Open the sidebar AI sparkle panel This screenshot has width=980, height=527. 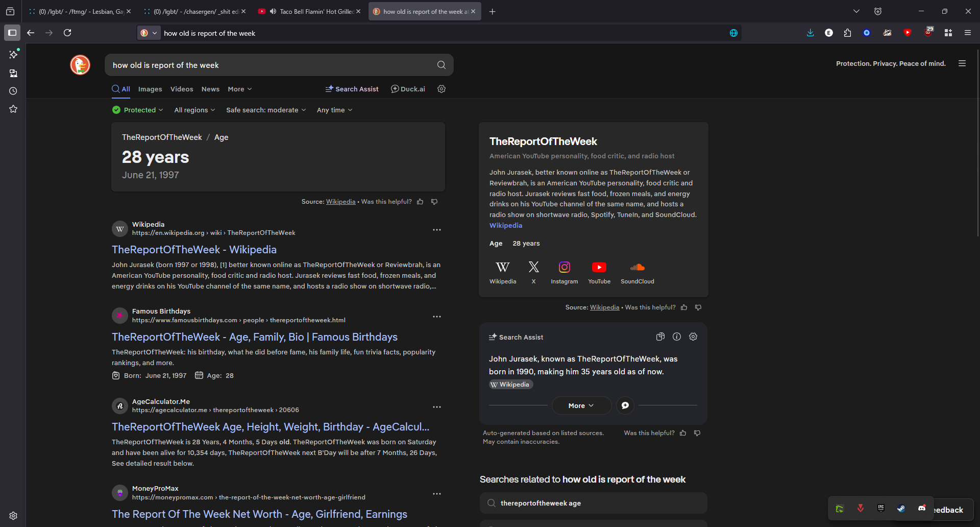pyautogui.click(x=13, y=54)
